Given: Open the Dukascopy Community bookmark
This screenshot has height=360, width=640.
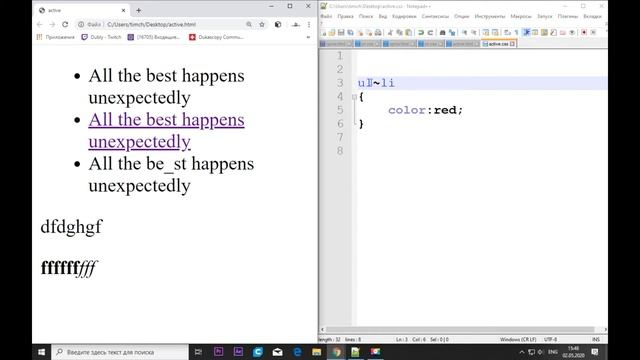Looking at the screenshot, I should point(216,37).
